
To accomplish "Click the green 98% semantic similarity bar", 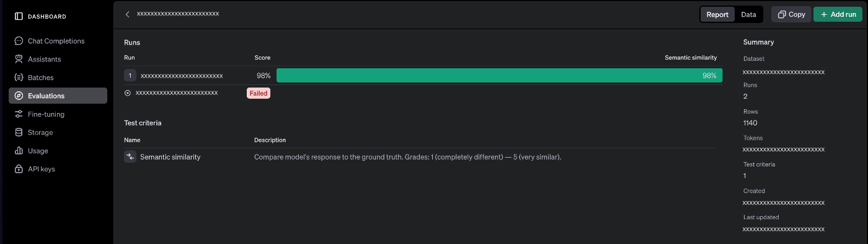I will pyautogui.click(x=499, y=76).
